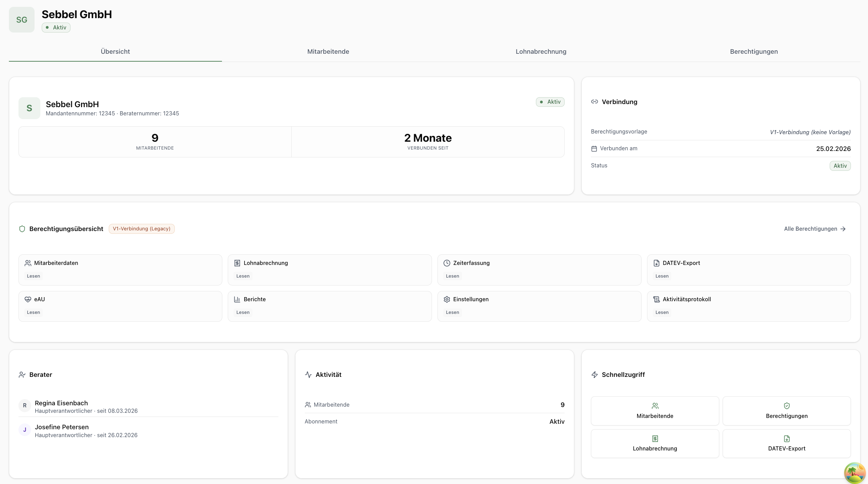
Task: Select the Einstellungen permission card
Action: pos(539,306)
